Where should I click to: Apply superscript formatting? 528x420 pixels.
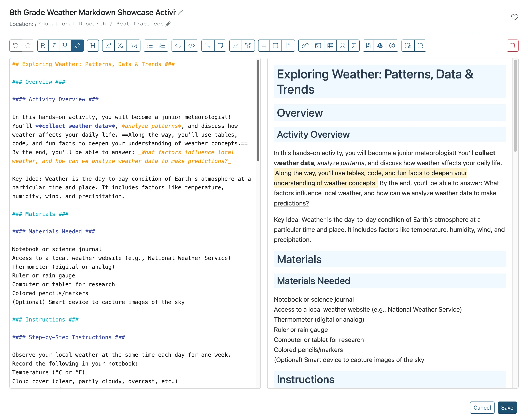click(108, 46)
